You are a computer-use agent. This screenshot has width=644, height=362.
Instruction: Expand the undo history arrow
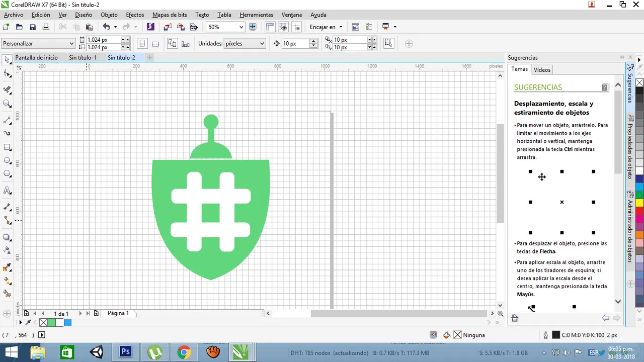pyautogui.click(x=116, y=27)
